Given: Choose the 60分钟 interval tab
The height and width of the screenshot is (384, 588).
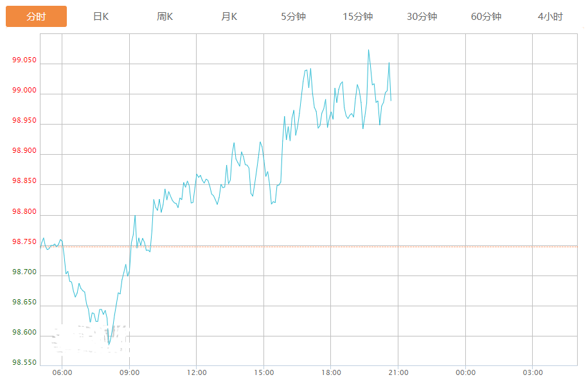Looking at the screenshot, I should [x=486, y=17].
